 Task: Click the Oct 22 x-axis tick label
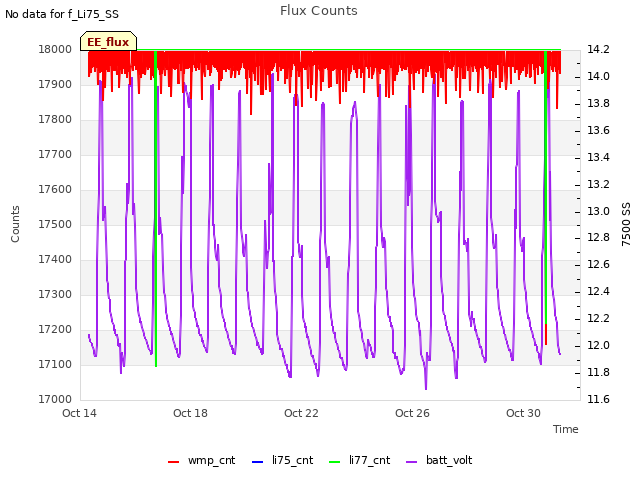pos(301,413)
